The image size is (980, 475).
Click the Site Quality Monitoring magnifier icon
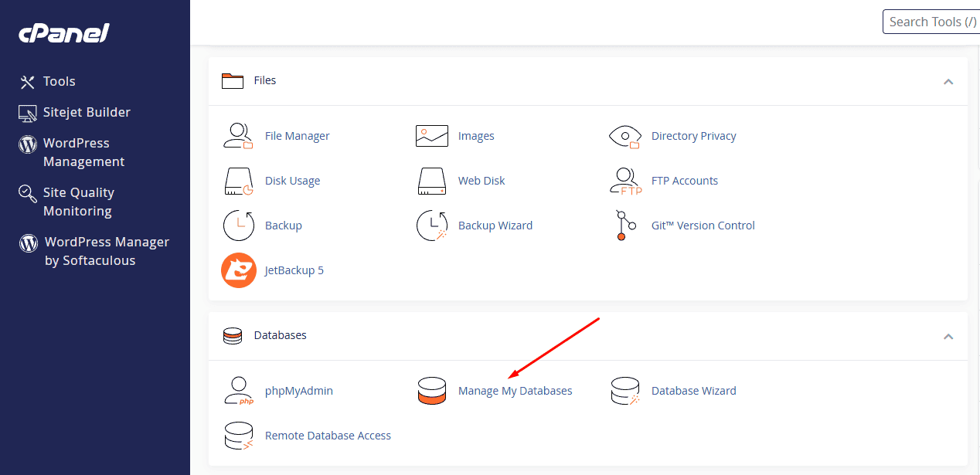(28, 193)
